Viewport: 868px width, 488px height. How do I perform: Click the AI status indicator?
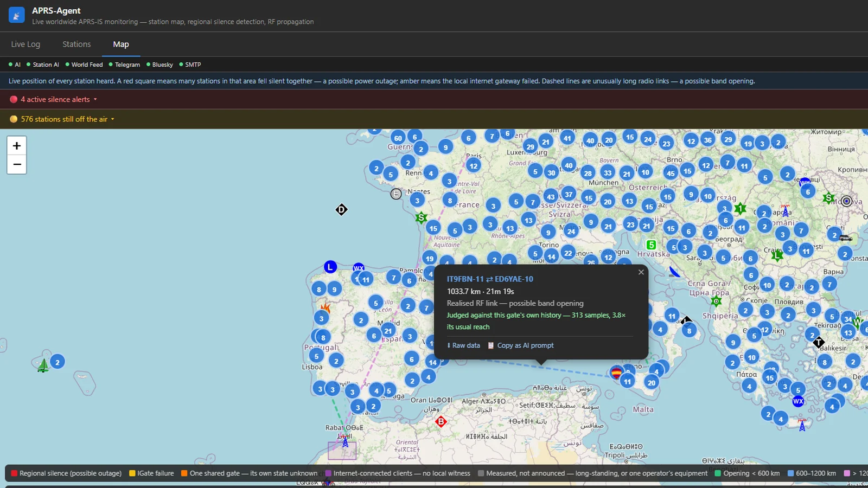(x=15, y=65)
